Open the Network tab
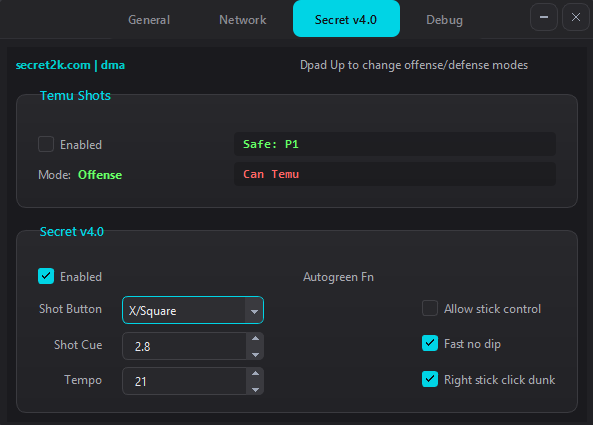593x425 pixels. click(x=243, y=20)
